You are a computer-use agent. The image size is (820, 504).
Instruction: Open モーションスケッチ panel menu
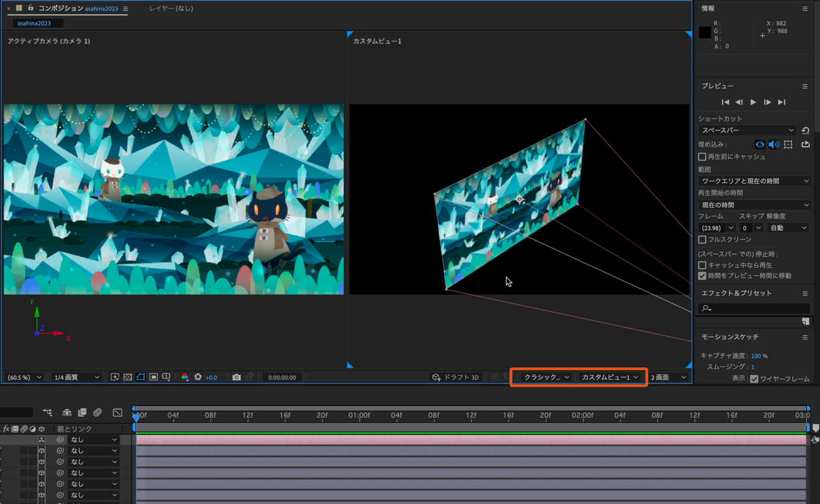click(x=805, y=338)
